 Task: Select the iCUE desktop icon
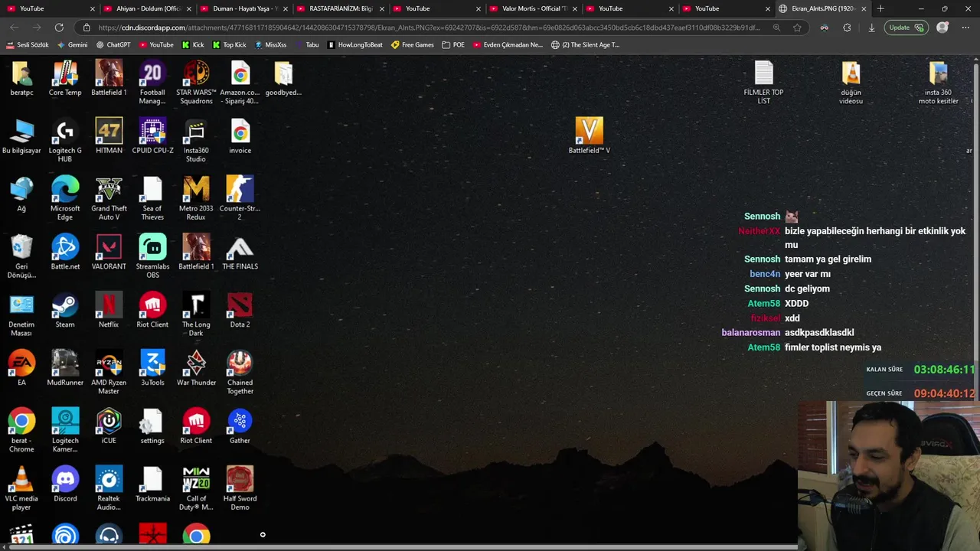click(x=109, y=427)
